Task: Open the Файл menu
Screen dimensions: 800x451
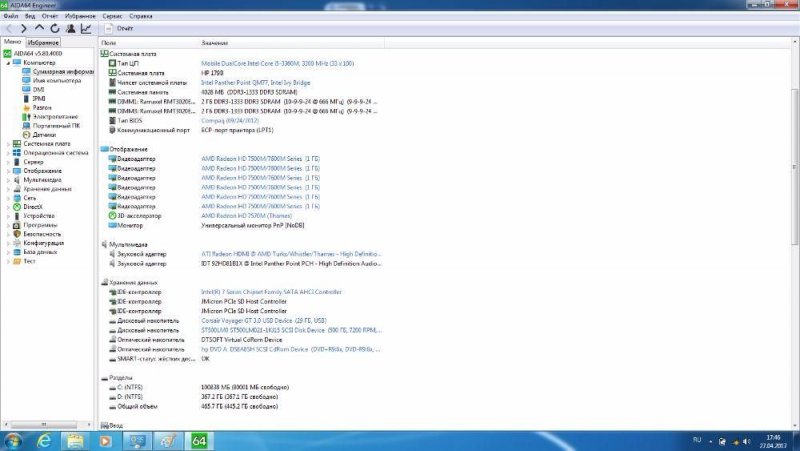Action: 11,16
